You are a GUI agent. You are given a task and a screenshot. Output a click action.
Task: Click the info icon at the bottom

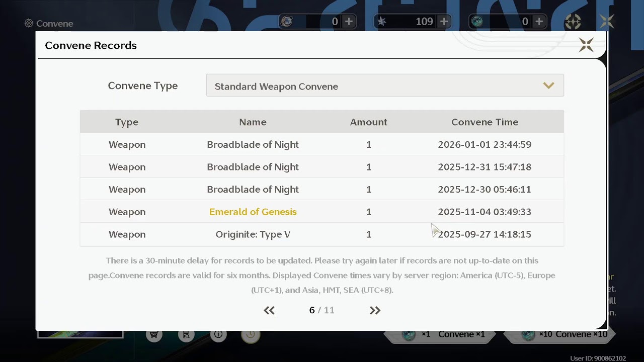pyautogui.click(x=218, y=334)
